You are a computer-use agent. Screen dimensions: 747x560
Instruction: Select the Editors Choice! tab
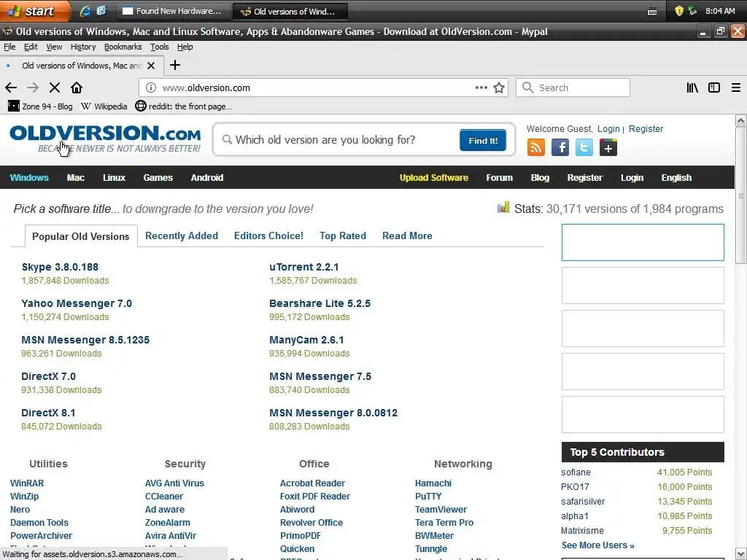click(x=268, y=236)
